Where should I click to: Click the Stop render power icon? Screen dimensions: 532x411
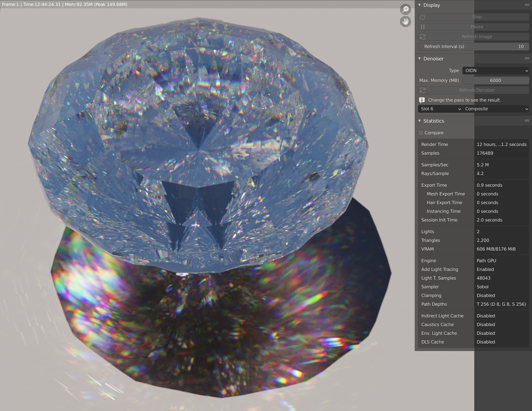point(423,17)
